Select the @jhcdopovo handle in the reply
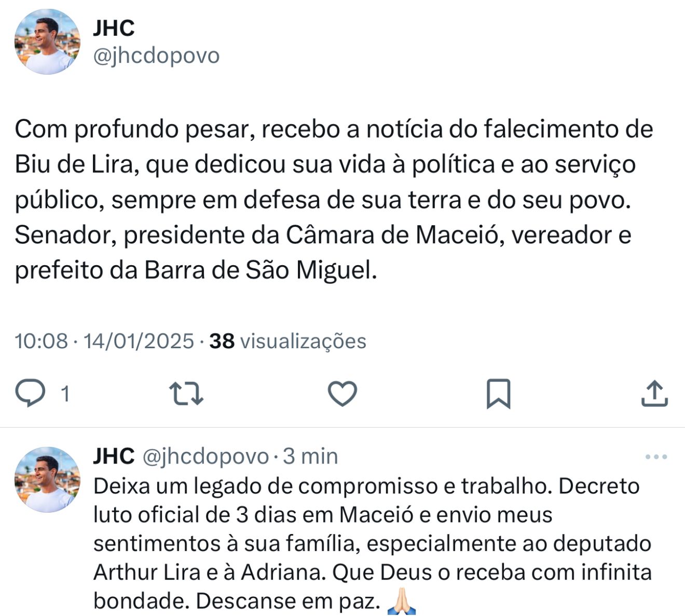Screen dimensions: 685x616 pyautogui.click(x=205, y=456)
